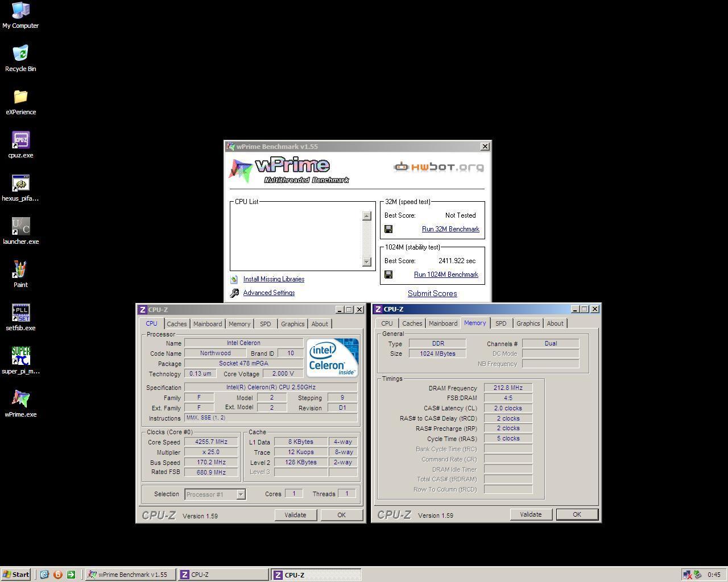
Task: Click the Core Voltage 2.000 V field
Action: [x=283, y=374]
